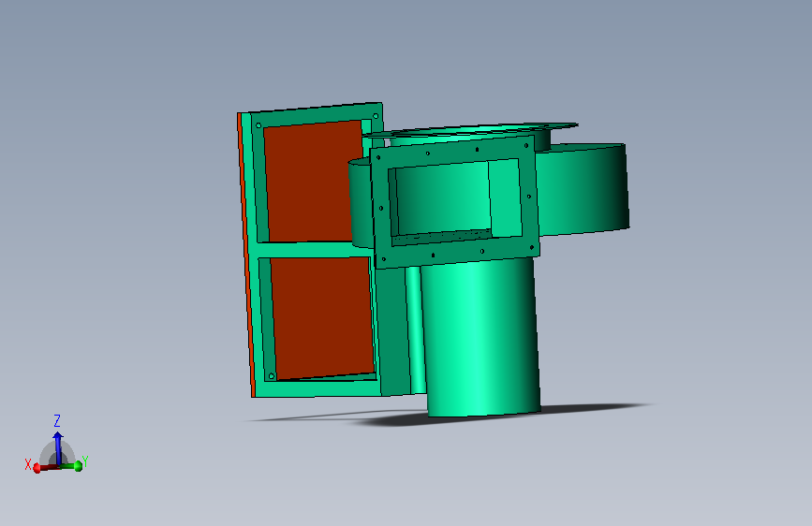Select the upper brown panel of the model
This screenshot has width=812, height=526.
click(312, 182)
